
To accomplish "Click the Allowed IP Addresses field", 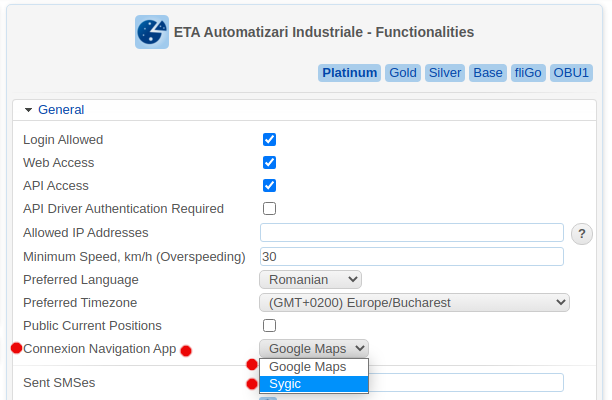I will (411, 233).
